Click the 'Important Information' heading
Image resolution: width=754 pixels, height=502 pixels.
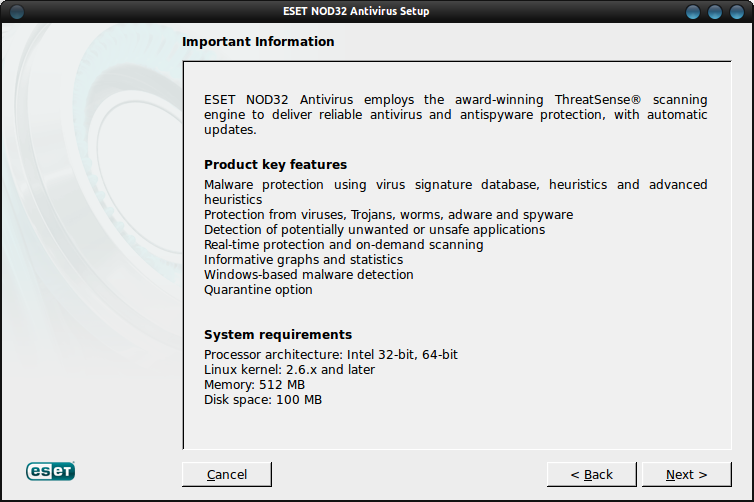(258, 42)
